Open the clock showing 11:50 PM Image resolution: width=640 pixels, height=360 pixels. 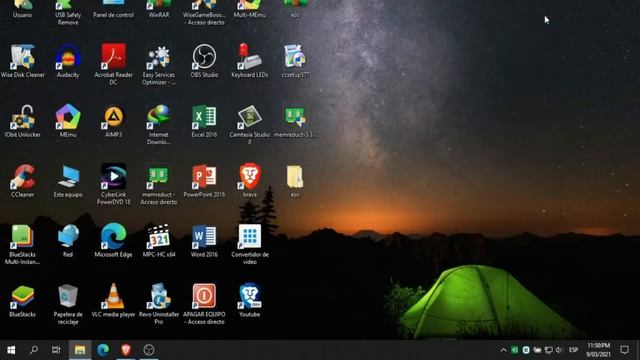pyautogui.click(x=598, y=350)
